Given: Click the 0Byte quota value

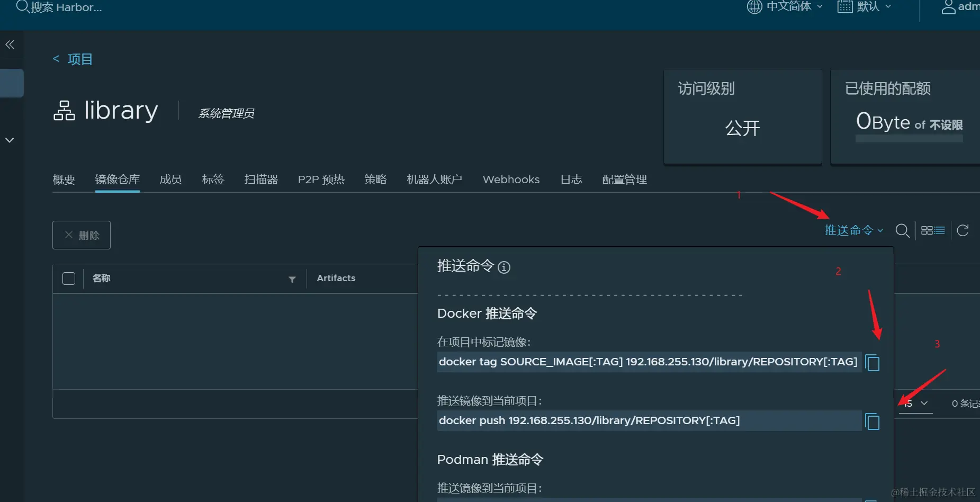Looking at the screenshot, I should point(883,122).
